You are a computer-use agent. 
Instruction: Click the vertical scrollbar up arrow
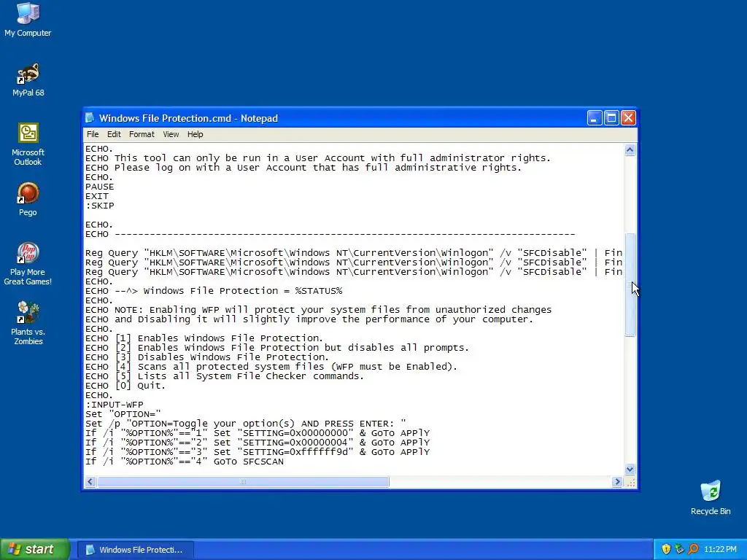[x=630, y=150]
